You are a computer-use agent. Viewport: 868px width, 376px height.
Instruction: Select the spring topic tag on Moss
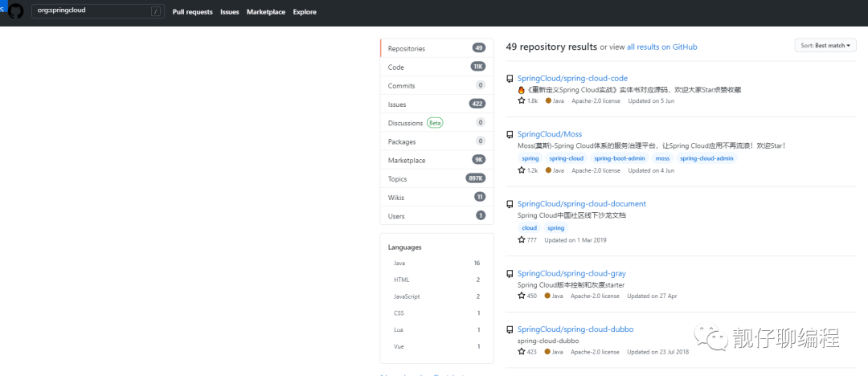[530, 158]
